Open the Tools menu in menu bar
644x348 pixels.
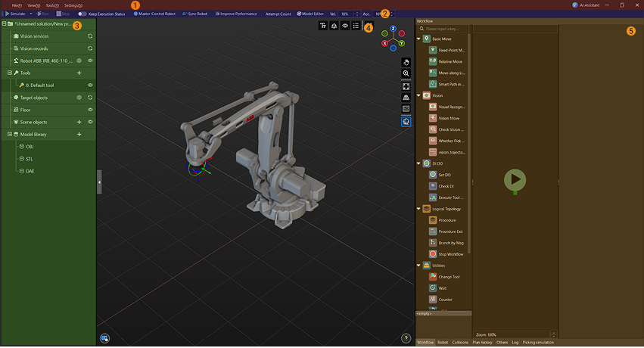coord(52,5)
